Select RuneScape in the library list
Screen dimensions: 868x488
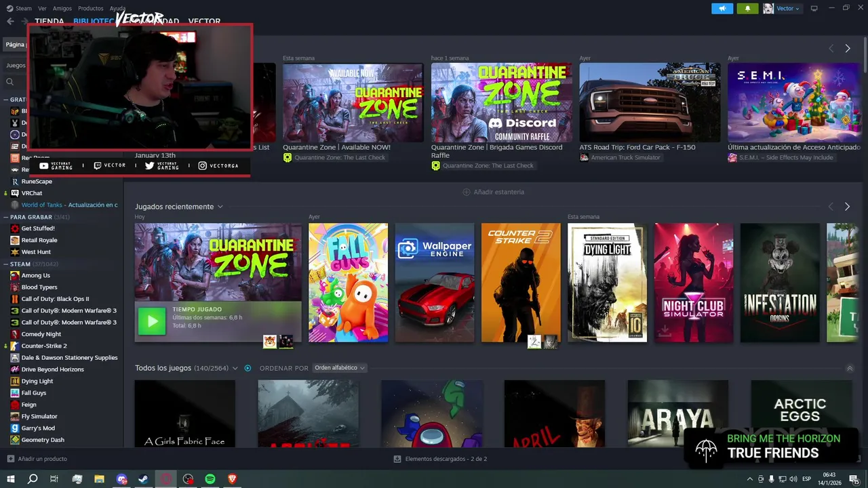(37, 182)
